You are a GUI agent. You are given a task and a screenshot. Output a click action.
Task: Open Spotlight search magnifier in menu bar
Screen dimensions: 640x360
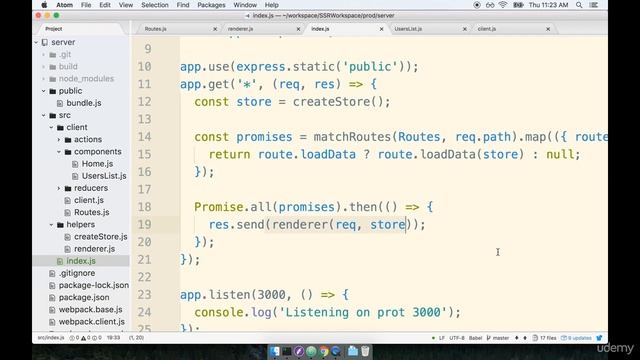point(579,5)
